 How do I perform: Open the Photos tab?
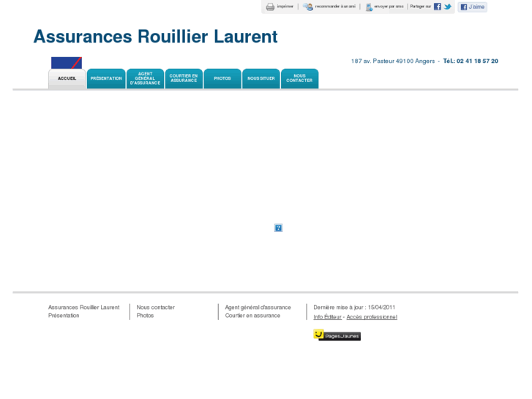click(222, 79)
